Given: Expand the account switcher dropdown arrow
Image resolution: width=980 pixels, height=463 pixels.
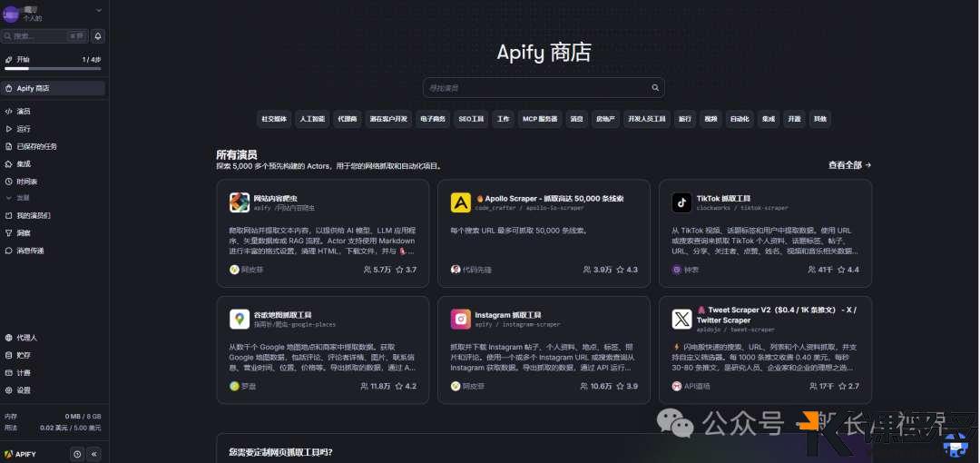Looking at the screenshot, I should (98, 10).
